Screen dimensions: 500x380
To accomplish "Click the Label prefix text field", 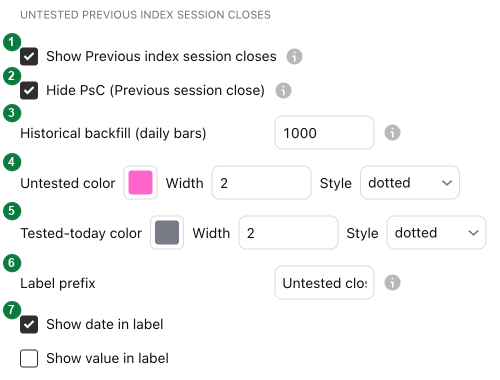I will click(x=324, y=283).
